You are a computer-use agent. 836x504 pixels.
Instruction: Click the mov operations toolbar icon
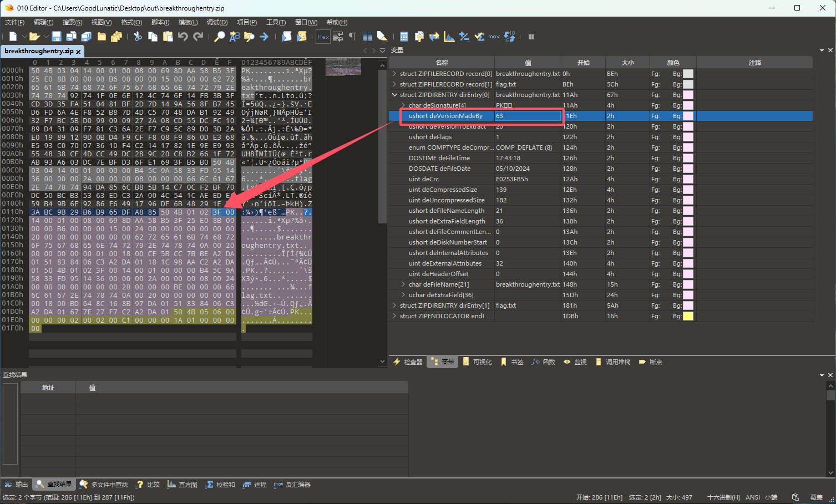494,37
